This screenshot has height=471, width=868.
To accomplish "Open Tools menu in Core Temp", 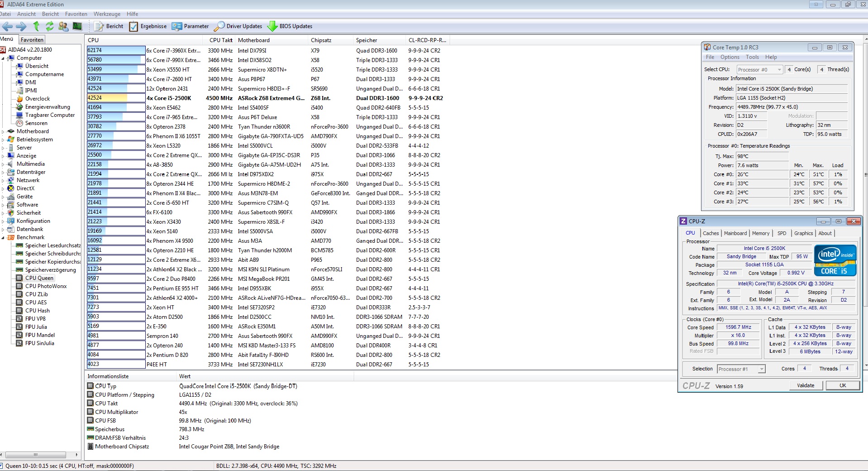I will 752,57.
